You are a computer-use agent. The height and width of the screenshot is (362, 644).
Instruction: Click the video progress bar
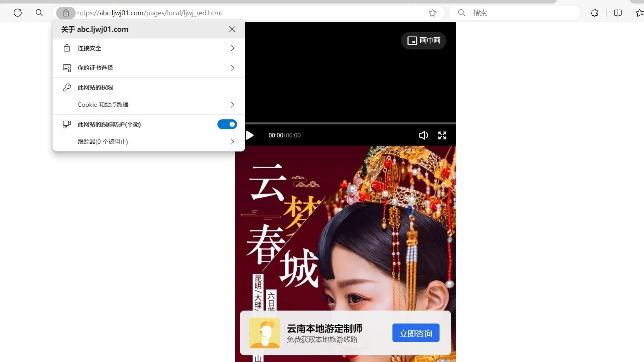tap(350, 123)
